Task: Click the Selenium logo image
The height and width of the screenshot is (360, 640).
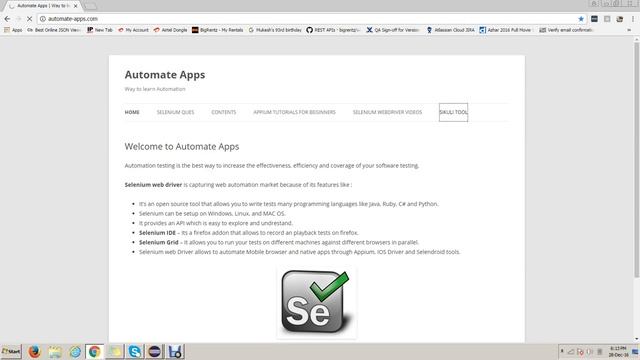Action: pyautogui.click(x=316, y=302)
